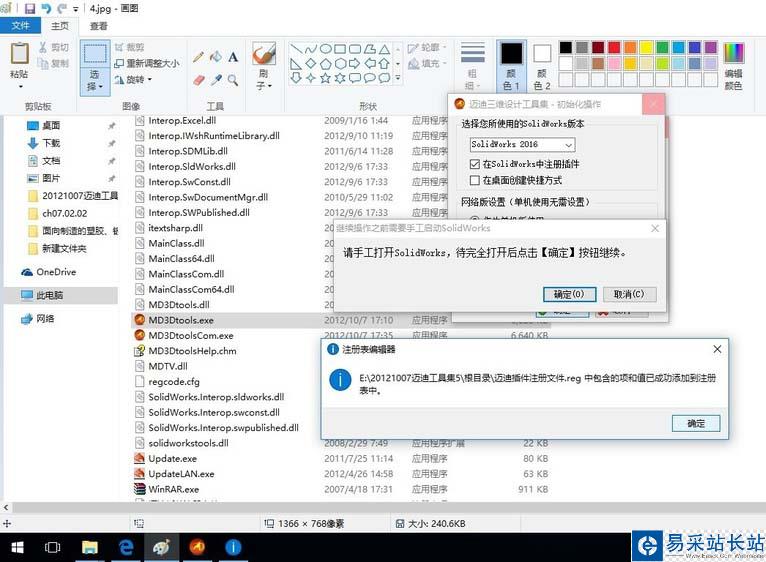
Task: Open the Windows Start button
Action: click(18, 547)
